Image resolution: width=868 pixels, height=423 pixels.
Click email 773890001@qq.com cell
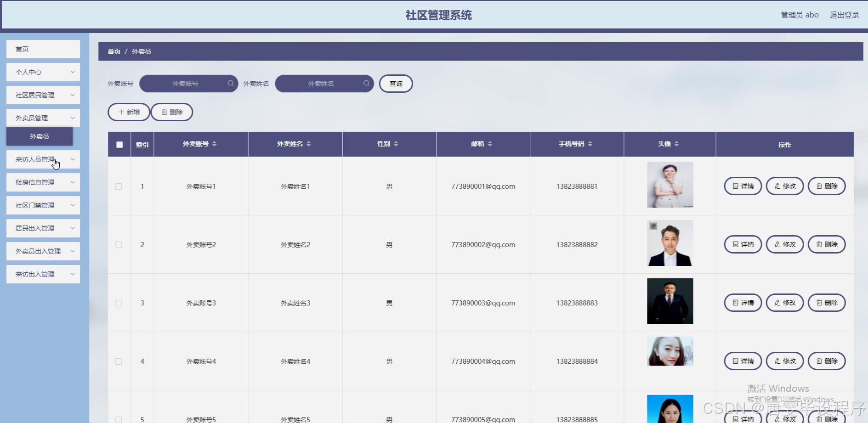pyautogui.click(x=483, y=186)
